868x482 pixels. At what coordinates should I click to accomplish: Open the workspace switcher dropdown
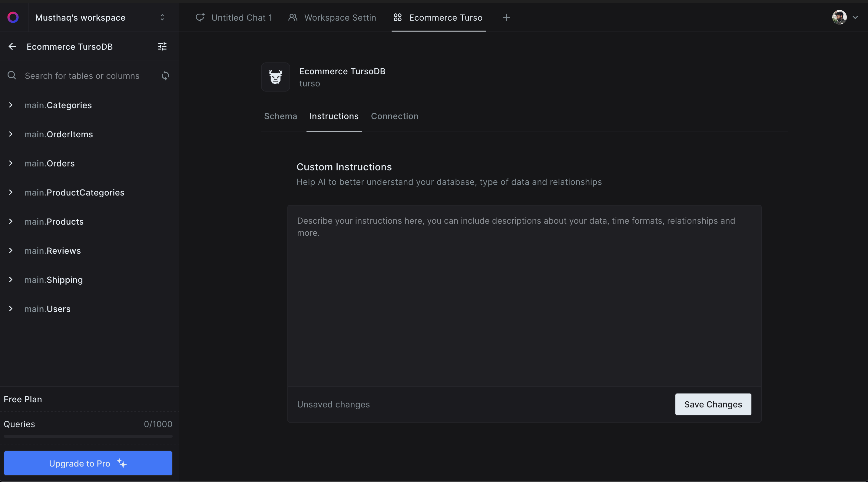click(162, 17)
